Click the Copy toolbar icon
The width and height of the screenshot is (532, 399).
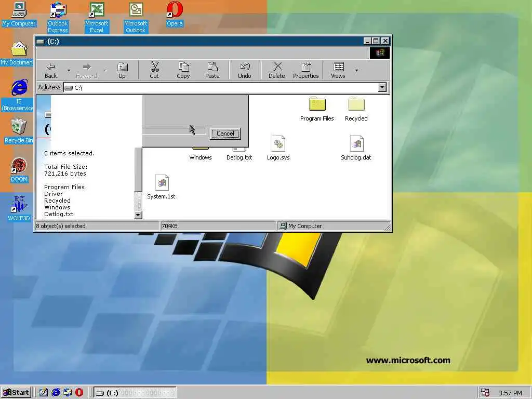(183, 70)
